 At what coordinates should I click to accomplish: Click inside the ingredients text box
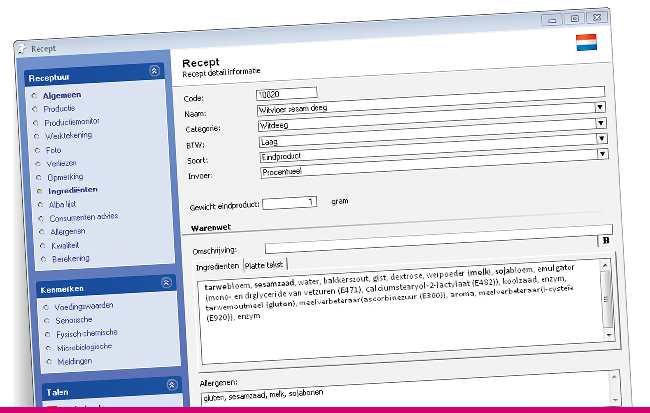[x=402, y=311]
